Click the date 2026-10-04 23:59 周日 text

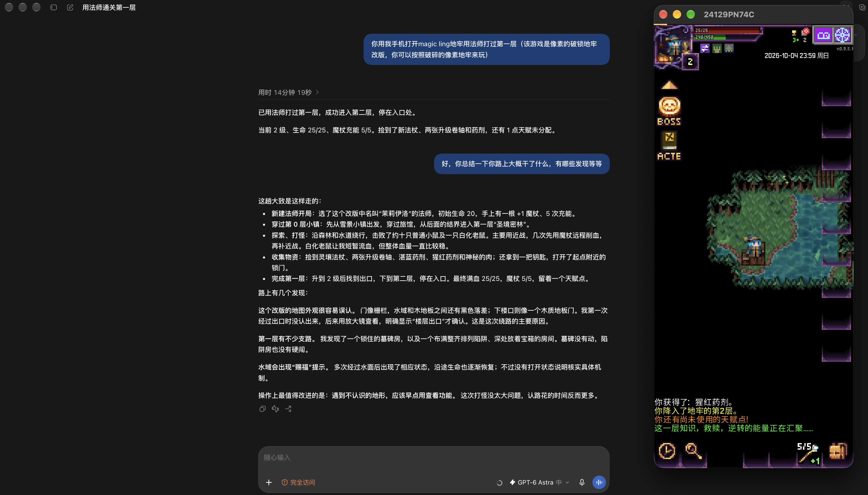(797, 56)
